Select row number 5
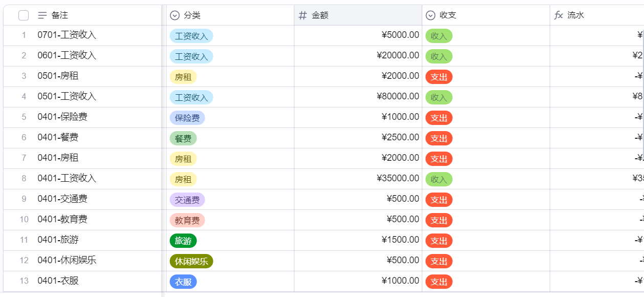The width and height of the screenshot is (644, 297). point(24,117)
